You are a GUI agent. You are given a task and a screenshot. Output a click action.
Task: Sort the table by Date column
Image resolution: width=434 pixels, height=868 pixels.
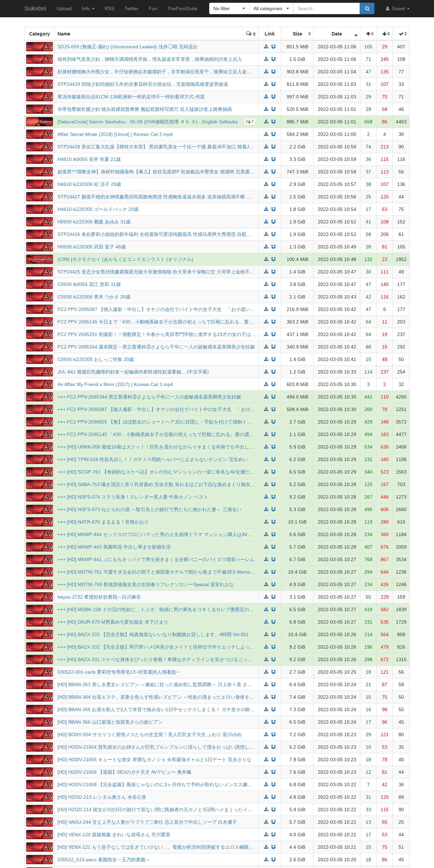click(x=337, y=34)
